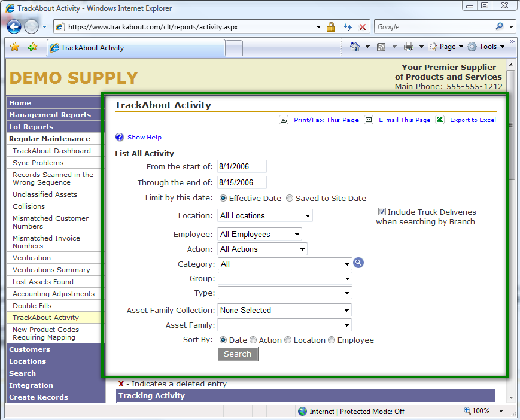The height and width of the screenshot is (420, 520).
Task: Click the Tools gear icon
Action: (472, 47)
